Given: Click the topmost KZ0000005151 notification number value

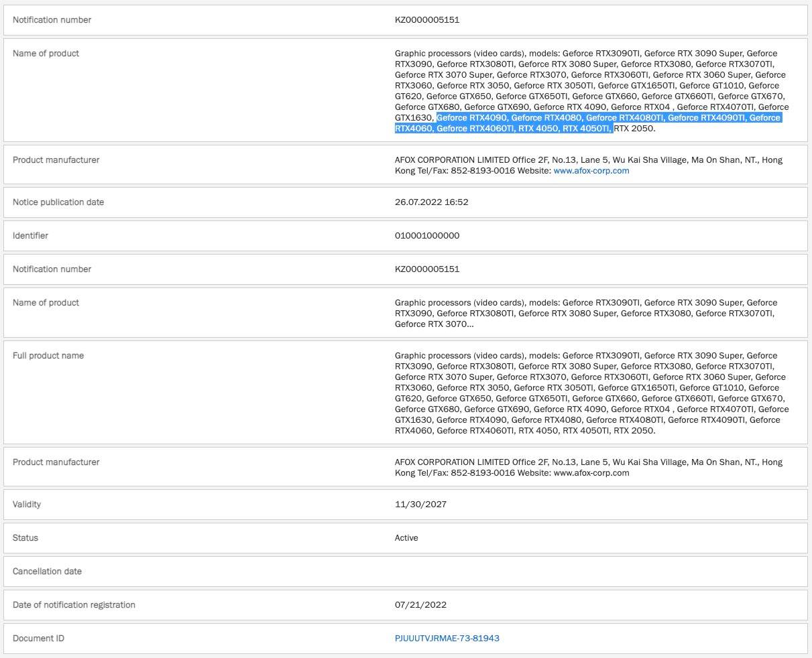Looking at the screenshot, I should tap(426, 20).
